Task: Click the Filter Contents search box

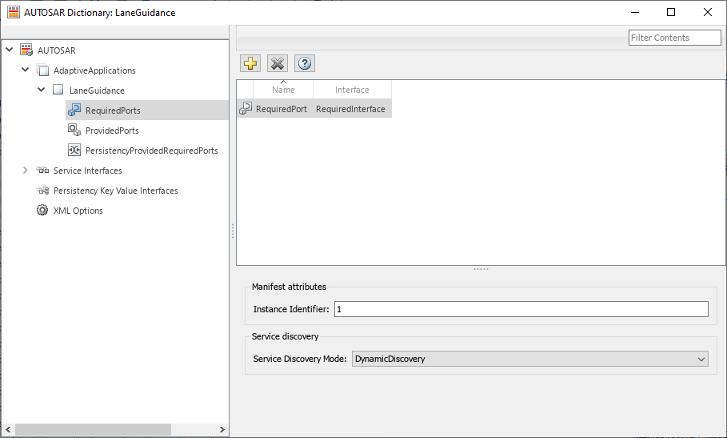Action: coord(673,37)
